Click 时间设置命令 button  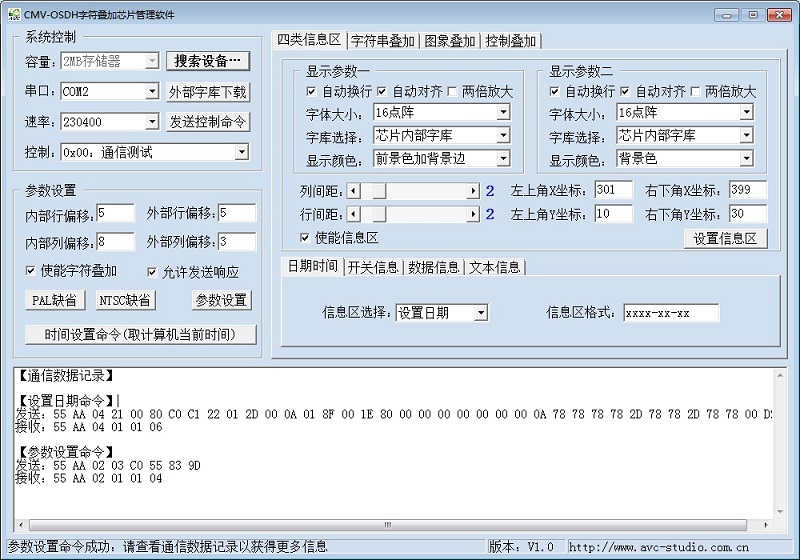141,334
